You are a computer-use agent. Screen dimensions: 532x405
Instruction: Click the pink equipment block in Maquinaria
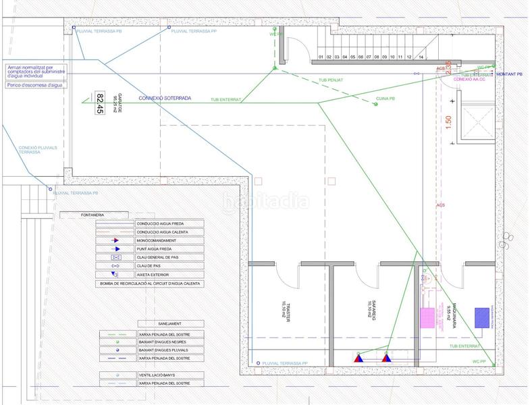tap(427, 317)
